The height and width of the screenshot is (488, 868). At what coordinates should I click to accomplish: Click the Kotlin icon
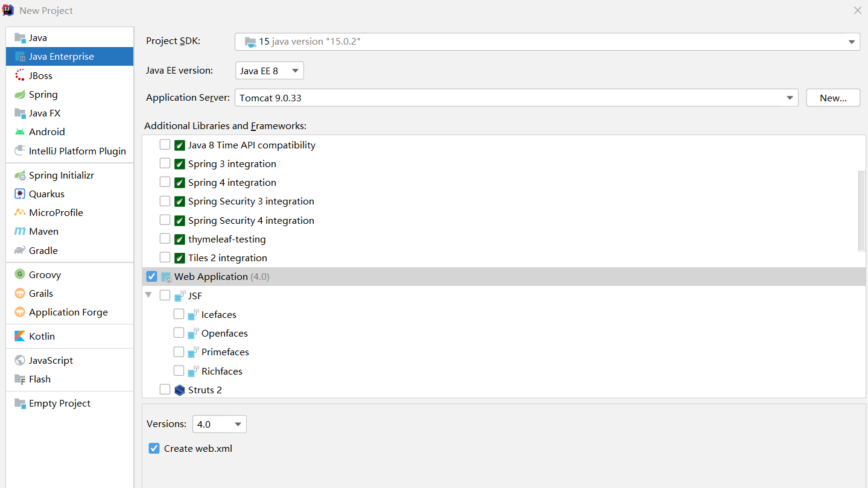[20, 336]
